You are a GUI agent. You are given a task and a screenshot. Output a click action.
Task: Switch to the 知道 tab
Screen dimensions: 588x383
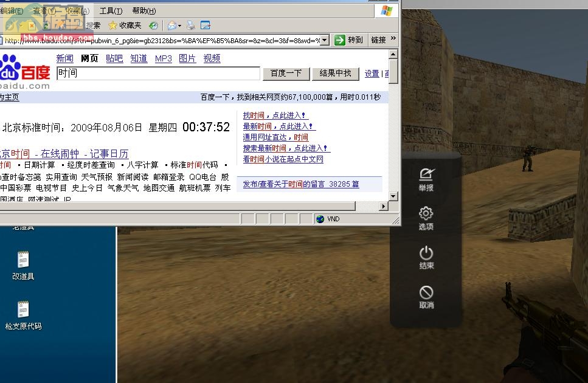click(x=139, y=58)
